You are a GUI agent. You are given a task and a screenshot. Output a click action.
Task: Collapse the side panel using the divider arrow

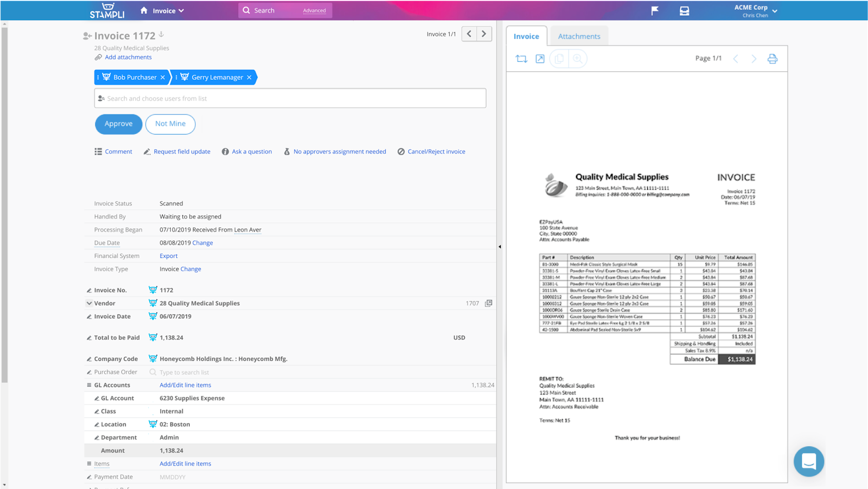click(500, 247)
